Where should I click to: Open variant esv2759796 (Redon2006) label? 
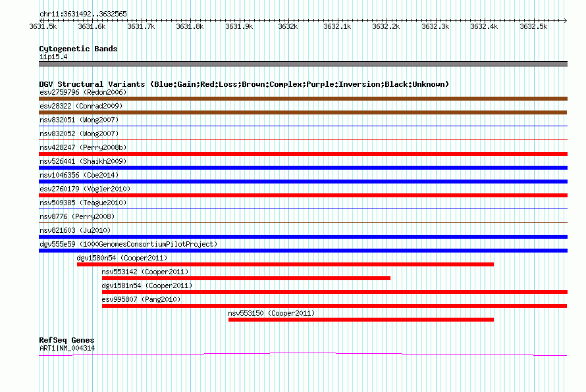pyautogui.click(x=83, y=92)
